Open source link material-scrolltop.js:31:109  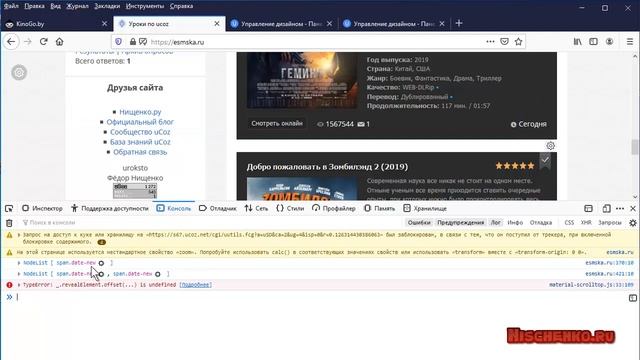pyautogui.click(x=591, y=285)
